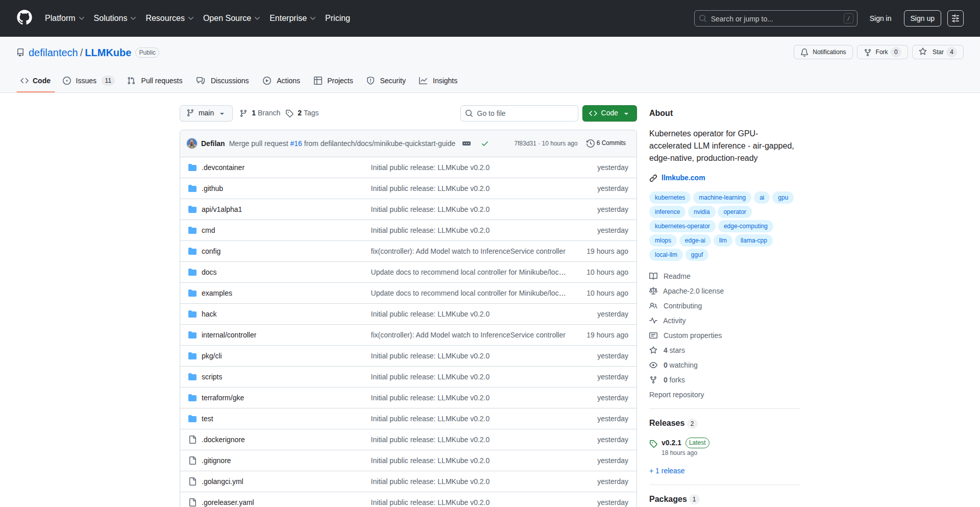Viewport: 980px width, 507px height.
Task: Click the Readme book icon
Action: coord(653,276)
